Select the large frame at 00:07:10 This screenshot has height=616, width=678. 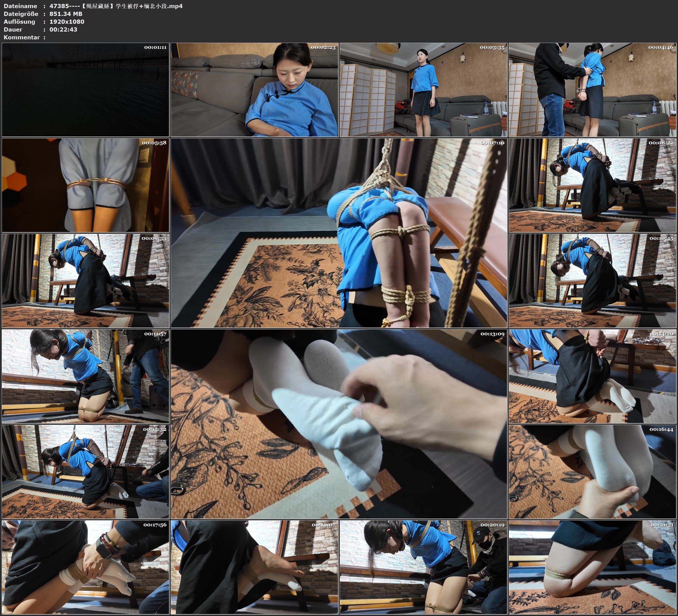pyautogui.click(x=339, y=233)
